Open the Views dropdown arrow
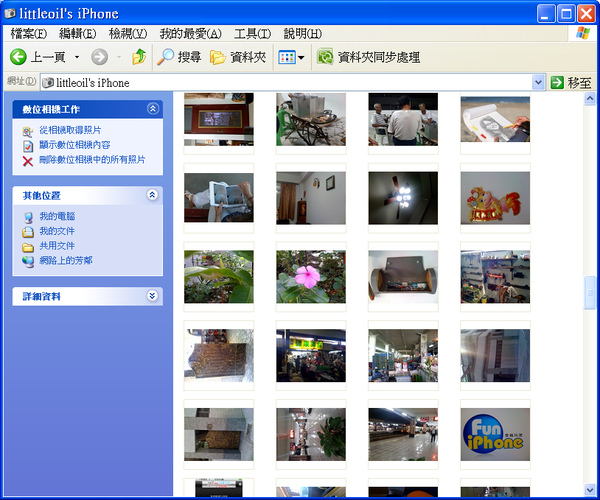 [x=301, y=57]
